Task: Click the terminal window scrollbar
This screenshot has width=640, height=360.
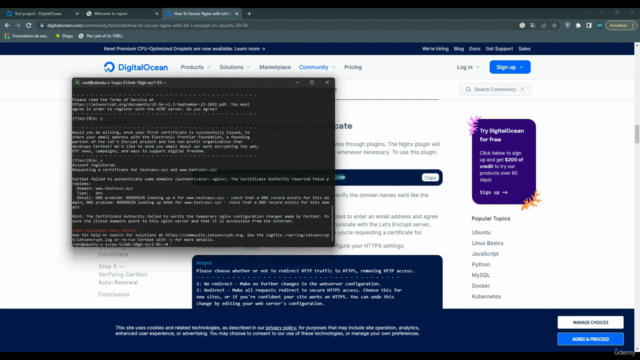Action: pos(333,224)
